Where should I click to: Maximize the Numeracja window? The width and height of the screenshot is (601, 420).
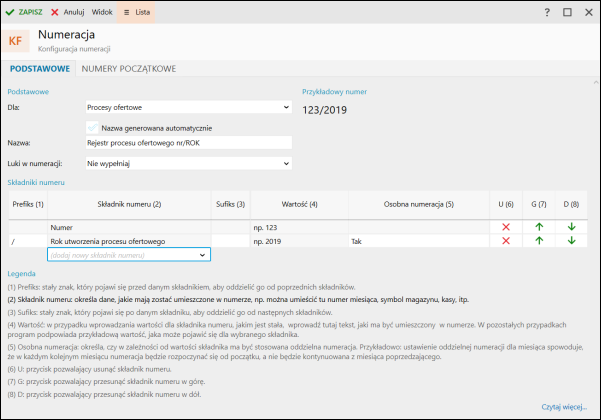coord(567,12)
